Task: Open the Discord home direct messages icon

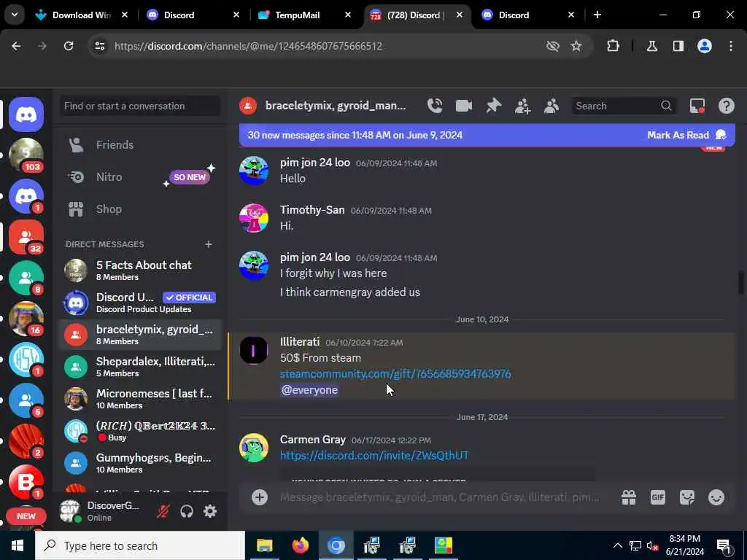Action: [x=26, y=114]
